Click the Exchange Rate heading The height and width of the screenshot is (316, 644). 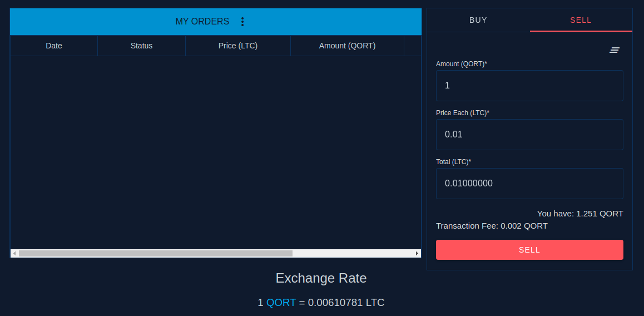(x=321, y=278)
